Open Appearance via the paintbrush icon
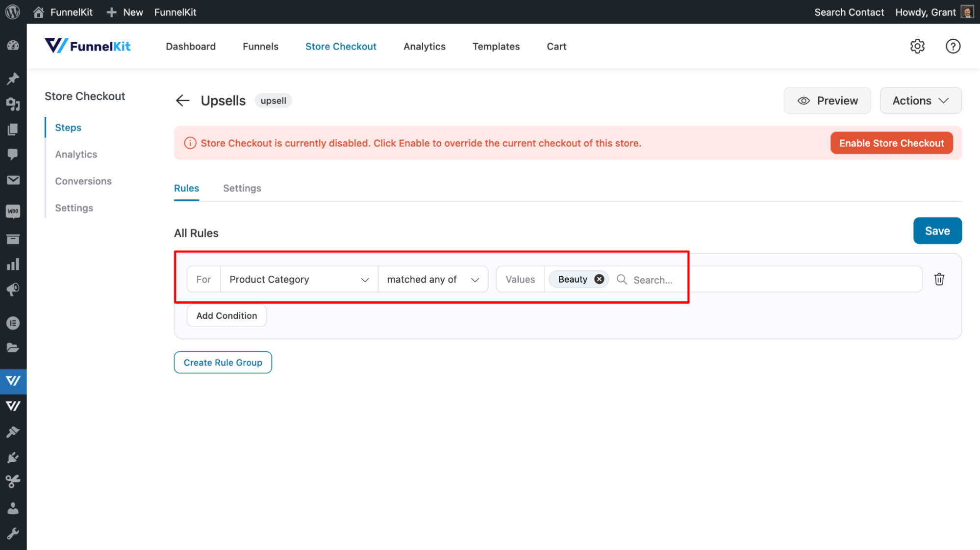The height and width of the screenshot is (550, 980). (x=13, y=432)
